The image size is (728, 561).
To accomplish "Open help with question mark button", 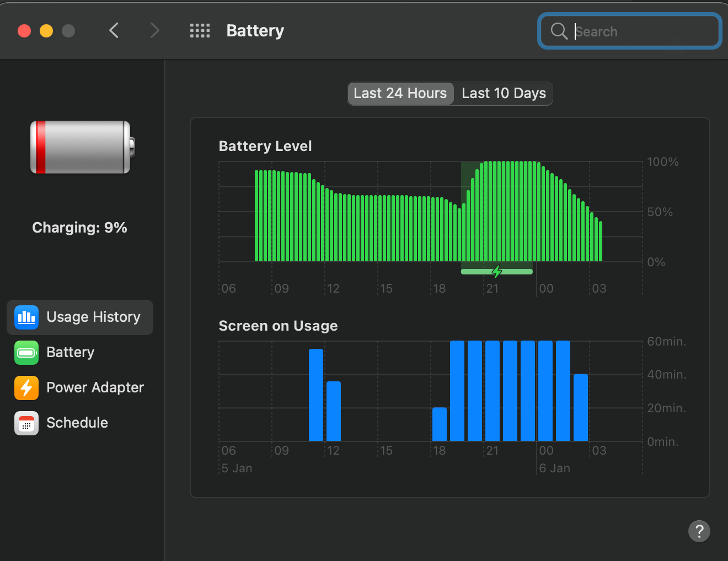I will coord(699,531).
